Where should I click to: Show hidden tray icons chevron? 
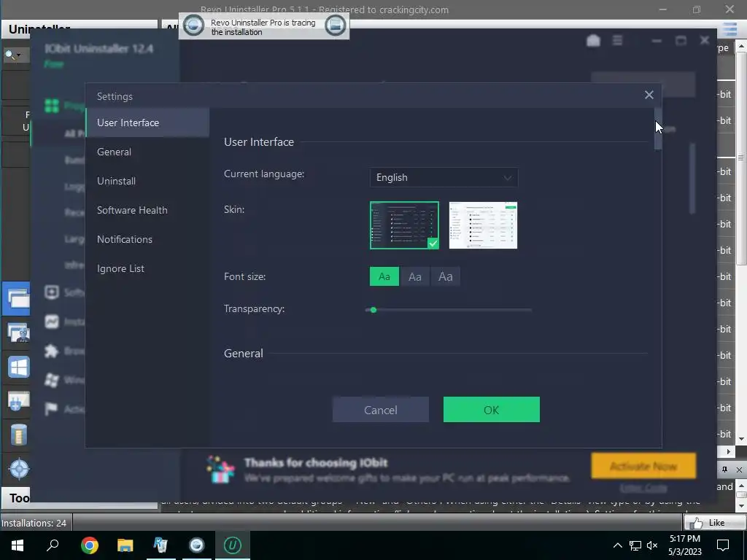[x=617, y=545]
